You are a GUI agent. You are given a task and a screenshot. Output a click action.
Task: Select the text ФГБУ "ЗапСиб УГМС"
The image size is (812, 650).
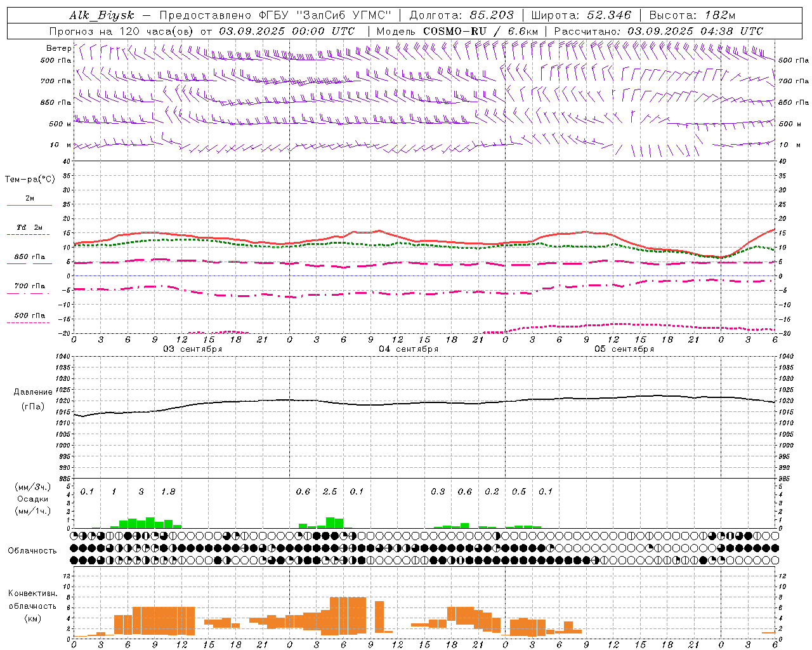[325, 16]
